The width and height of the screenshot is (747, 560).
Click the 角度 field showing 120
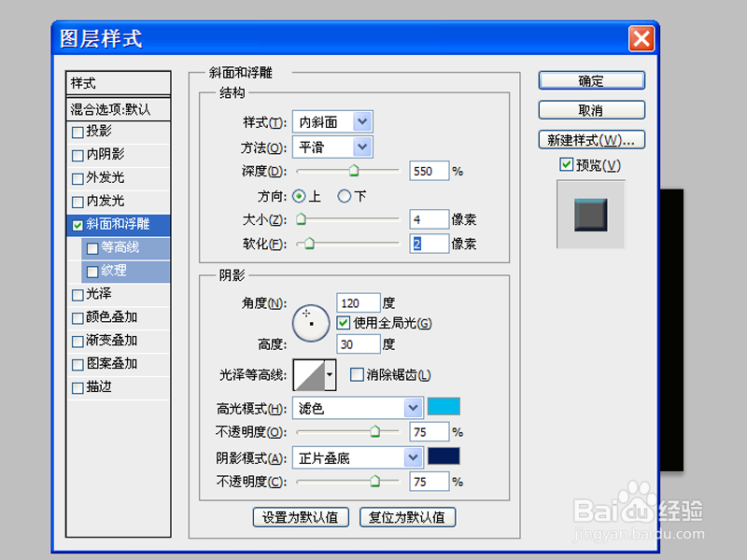[x=359, y=302]
